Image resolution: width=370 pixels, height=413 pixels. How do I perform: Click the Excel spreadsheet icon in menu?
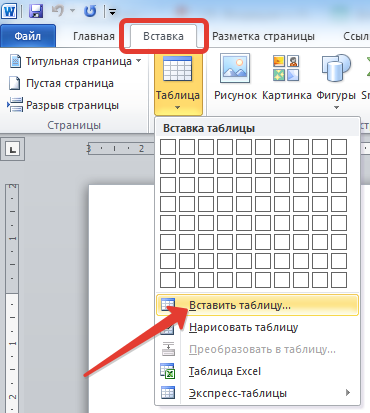pos(168,371)
